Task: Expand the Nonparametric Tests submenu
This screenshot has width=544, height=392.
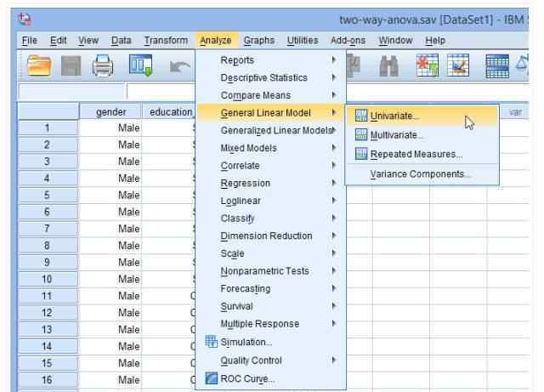Action: pyautogui.click(x=270, y=270)
